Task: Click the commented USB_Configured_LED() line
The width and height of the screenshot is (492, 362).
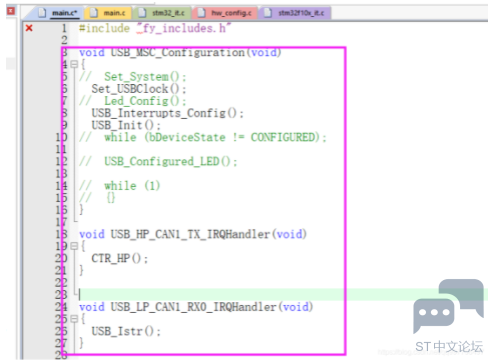Action: tap(158, 162)
